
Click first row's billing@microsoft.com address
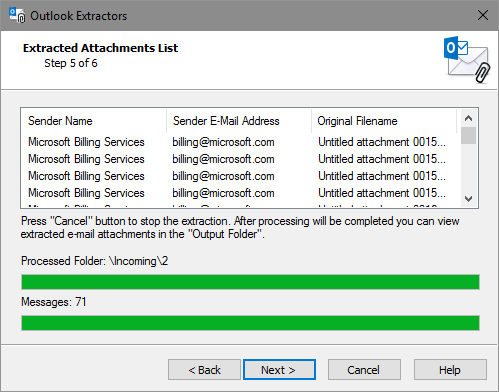[x=223, y=142]
